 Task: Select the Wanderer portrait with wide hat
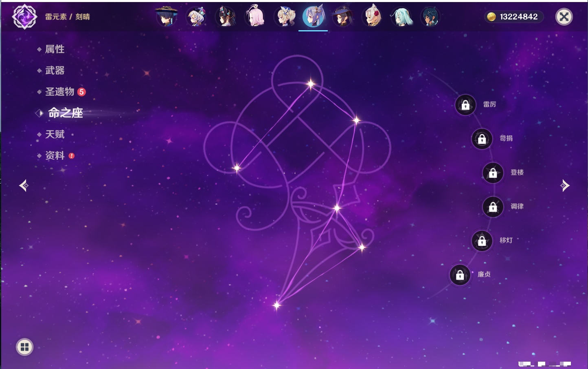click(x=167, y=17)
